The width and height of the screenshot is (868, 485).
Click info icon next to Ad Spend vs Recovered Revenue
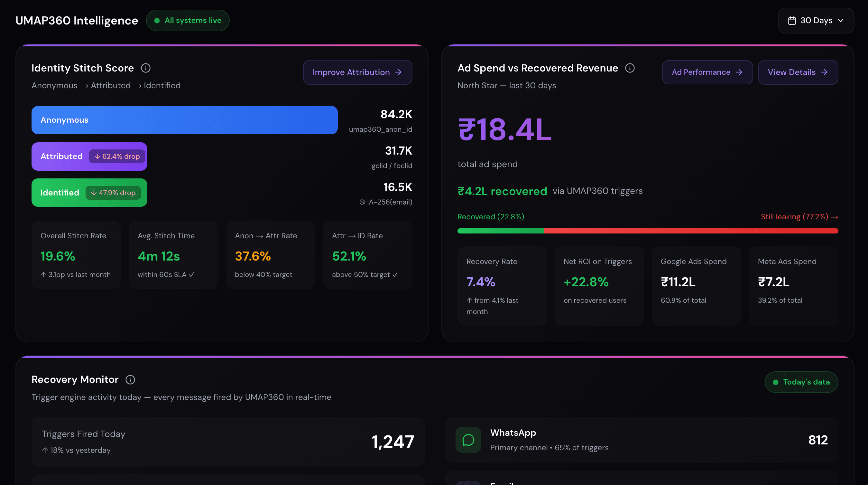(x=630, y=68)
